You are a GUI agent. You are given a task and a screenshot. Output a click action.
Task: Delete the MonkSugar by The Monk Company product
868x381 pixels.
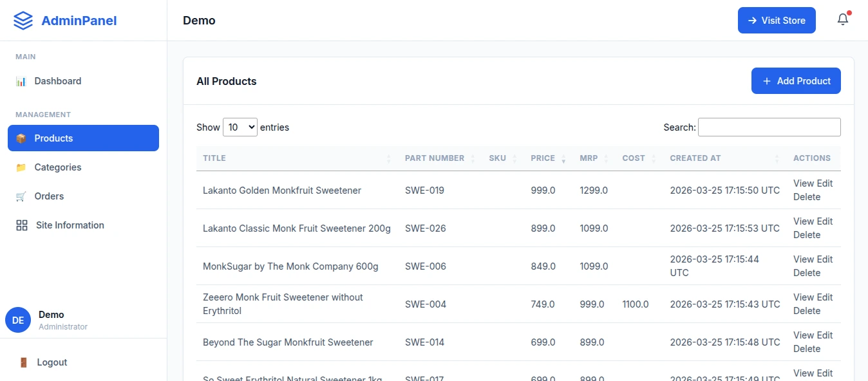click(807, 273)
